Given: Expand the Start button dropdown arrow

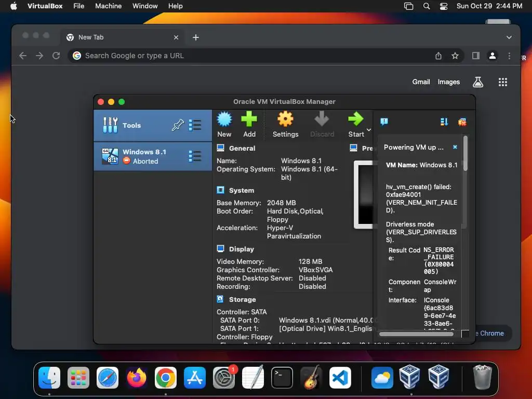Looking at the screenshot, I should click(369, 130).
